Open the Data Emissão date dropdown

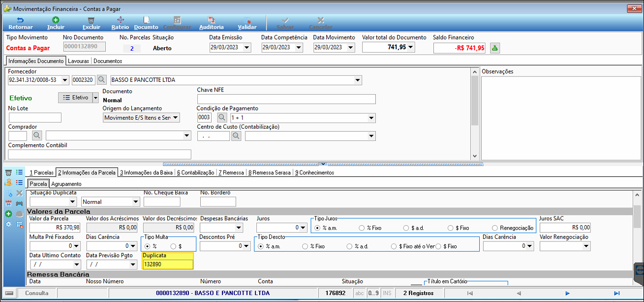click(247, 47)
